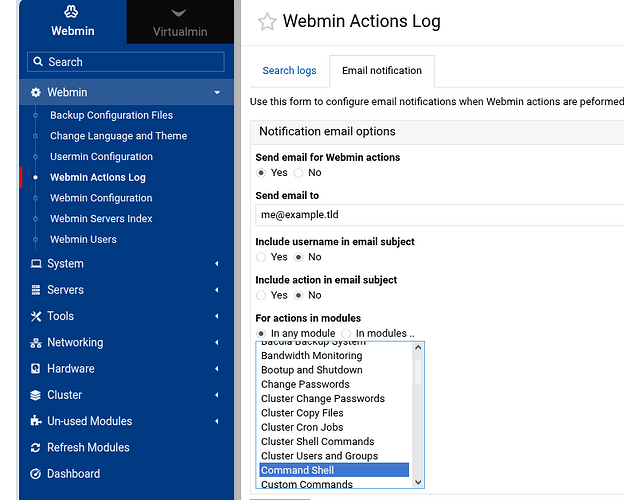This screenshot has width=624, height=500.
Task: Click the Send email to input field
Action: [438, 214]
